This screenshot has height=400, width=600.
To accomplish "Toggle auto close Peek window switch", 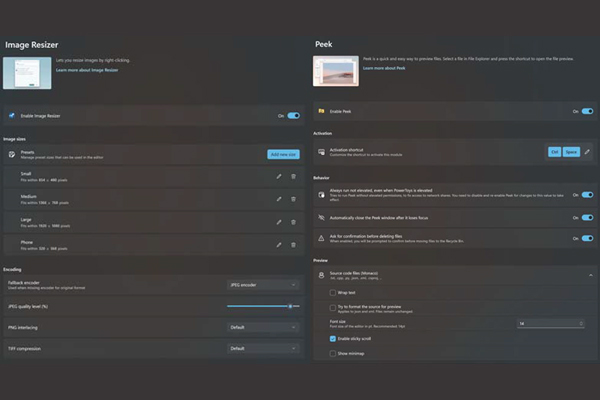I will click(587, 217).
